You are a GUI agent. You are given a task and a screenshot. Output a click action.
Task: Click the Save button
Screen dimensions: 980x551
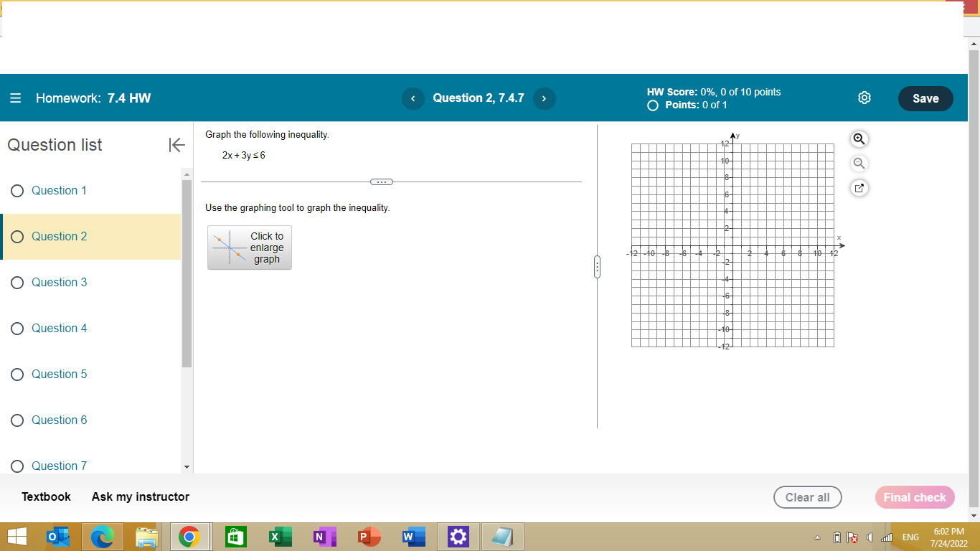[925, 98]
